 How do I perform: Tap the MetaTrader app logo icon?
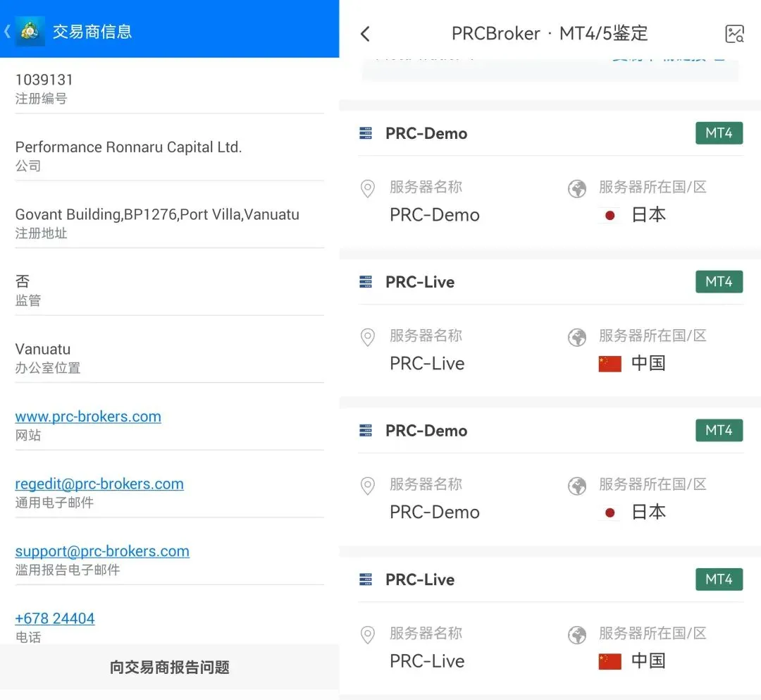pos(30,31)
